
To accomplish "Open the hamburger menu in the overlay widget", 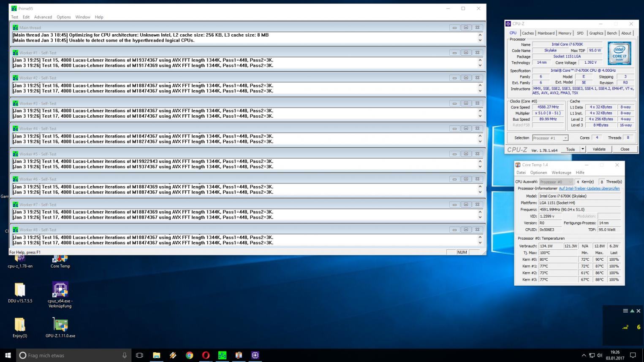I will point(625,311).
